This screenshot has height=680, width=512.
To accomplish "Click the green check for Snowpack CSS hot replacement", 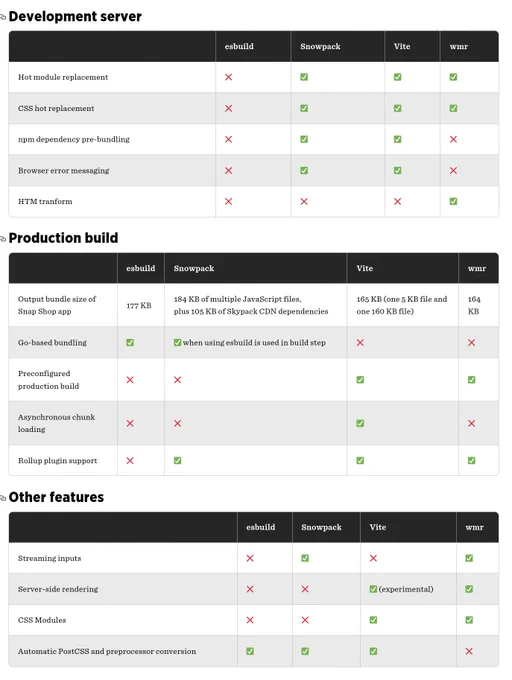I will (304, 108).
